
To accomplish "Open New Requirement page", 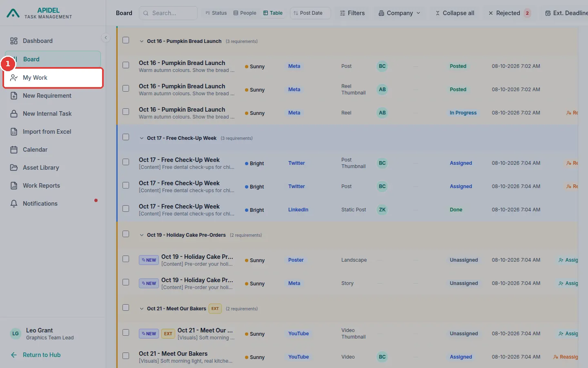I will click(x=53, y=96).
